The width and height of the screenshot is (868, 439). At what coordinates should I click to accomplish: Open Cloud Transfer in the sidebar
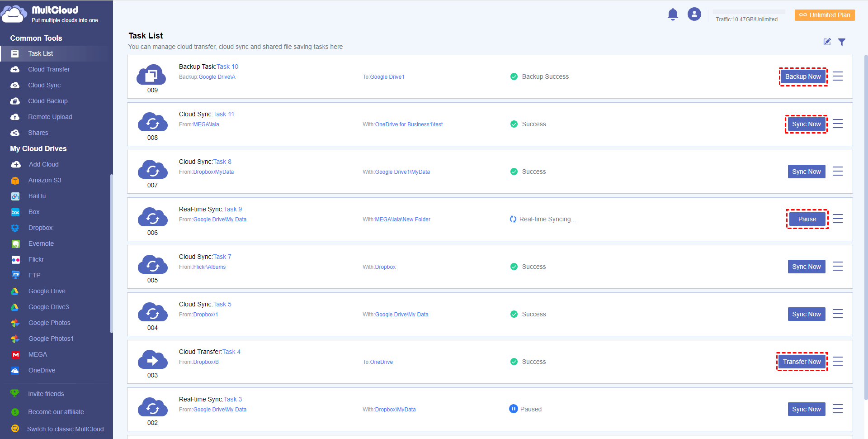[x=49, y=69]
